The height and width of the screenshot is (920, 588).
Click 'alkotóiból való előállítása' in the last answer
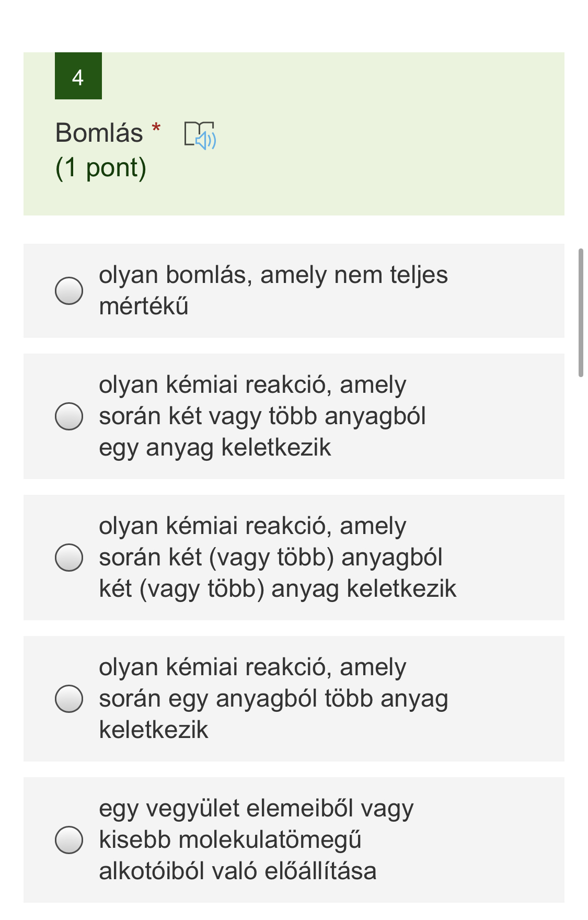click(238, 871)
